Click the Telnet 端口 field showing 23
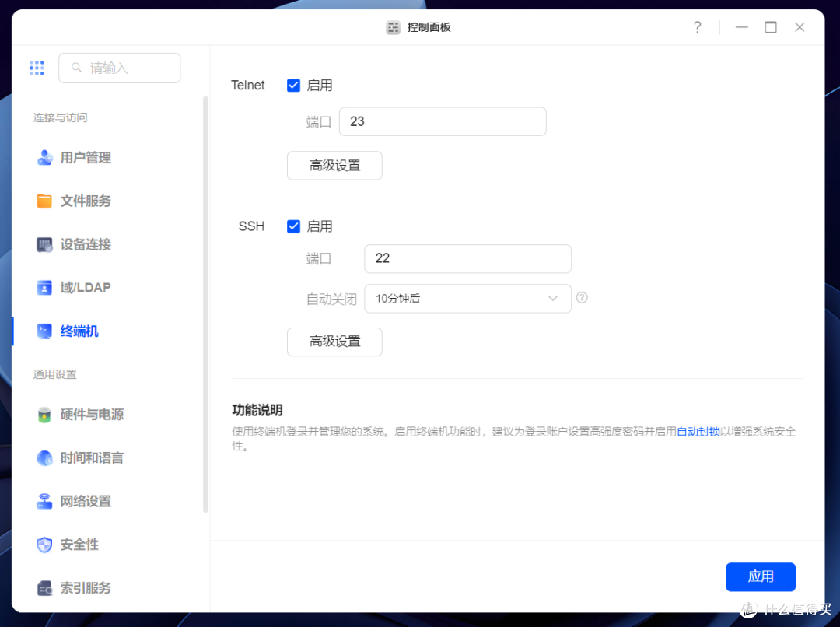The image size is (840, 627). coord(443,121)
